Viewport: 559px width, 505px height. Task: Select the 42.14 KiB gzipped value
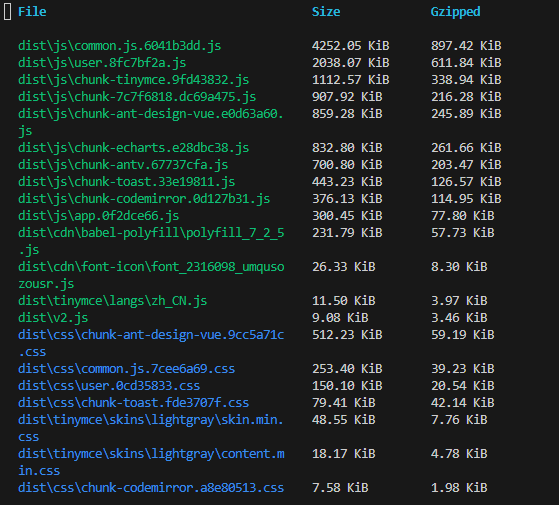[462, 403]
